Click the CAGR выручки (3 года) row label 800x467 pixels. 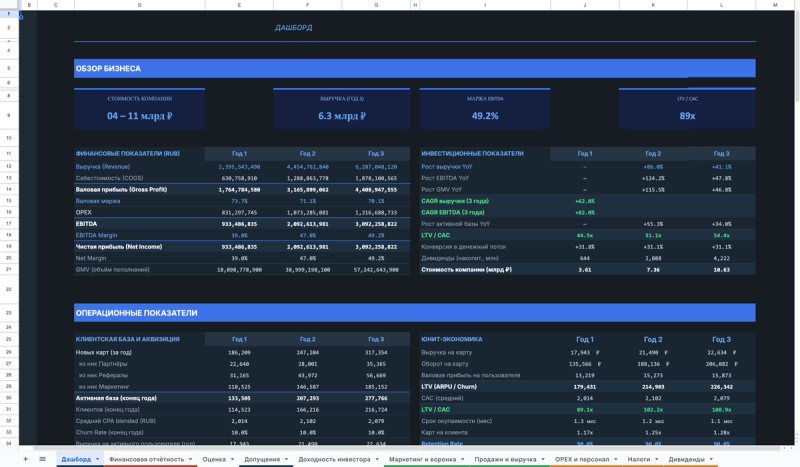click(x=455, y=201)
